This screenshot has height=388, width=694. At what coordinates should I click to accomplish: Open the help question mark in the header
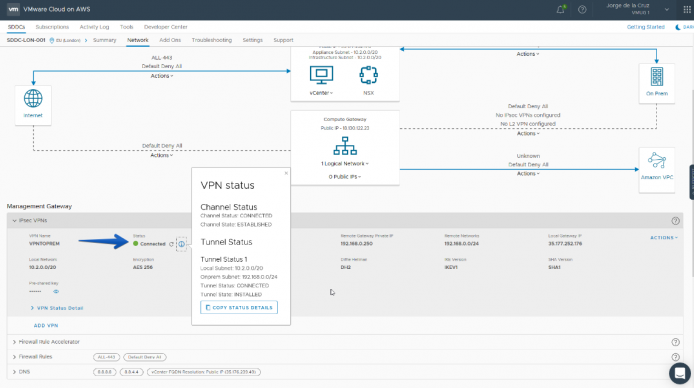point(582,9)
